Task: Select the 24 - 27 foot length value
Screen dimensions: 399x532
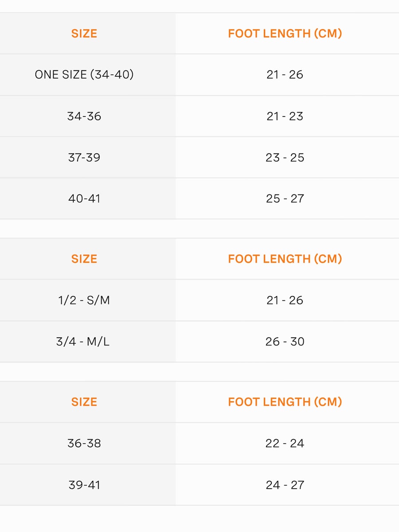Action: [x=285, y=485]
